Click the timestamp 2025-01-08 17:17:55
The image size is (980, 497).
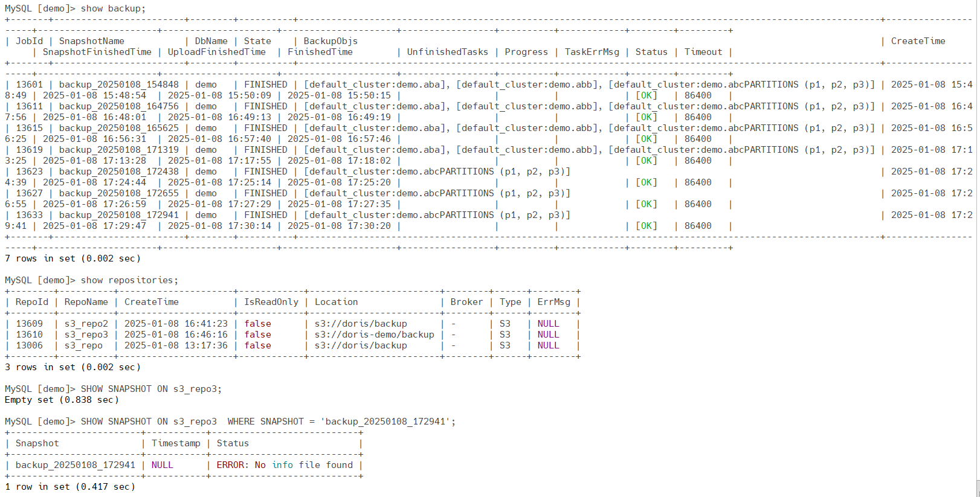pyautogui.click(x=219, y=161)
